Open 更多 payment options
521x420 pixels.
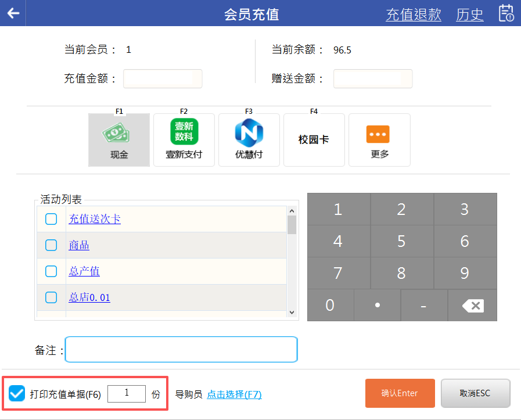379,140
